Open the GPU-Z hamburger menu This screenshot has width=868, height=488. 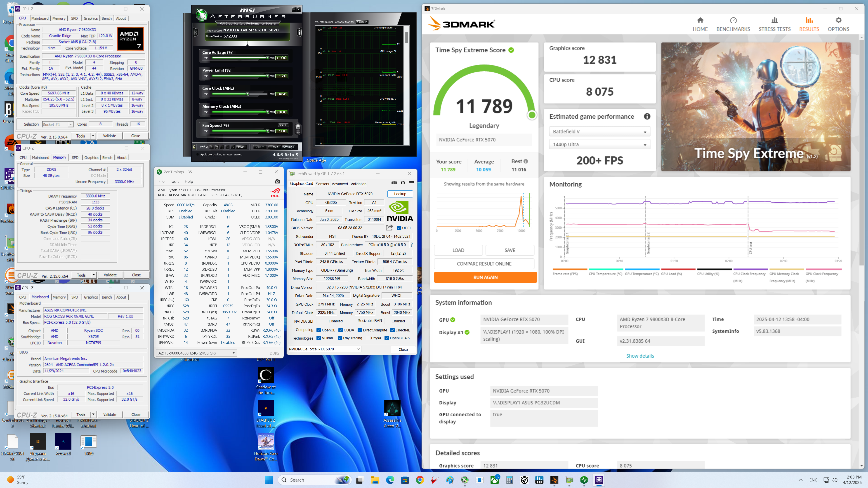click(411, 183)
